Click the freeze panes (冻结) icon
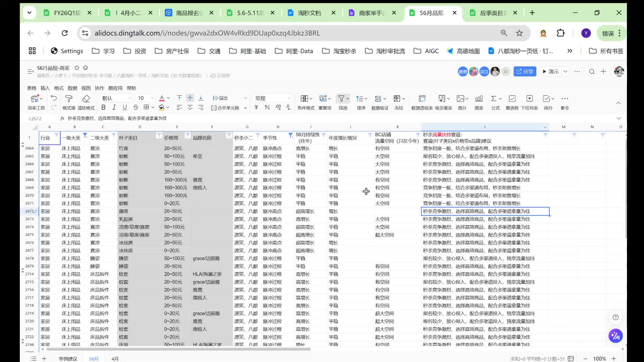Screen dimensions: 644x362 click(397, 99)
